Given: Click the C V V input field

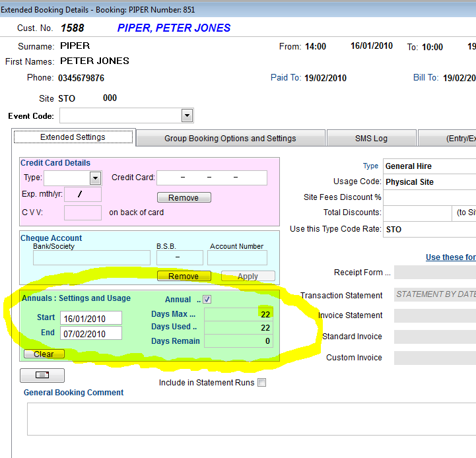Looking at the screenshot, I should pos(83,213).
